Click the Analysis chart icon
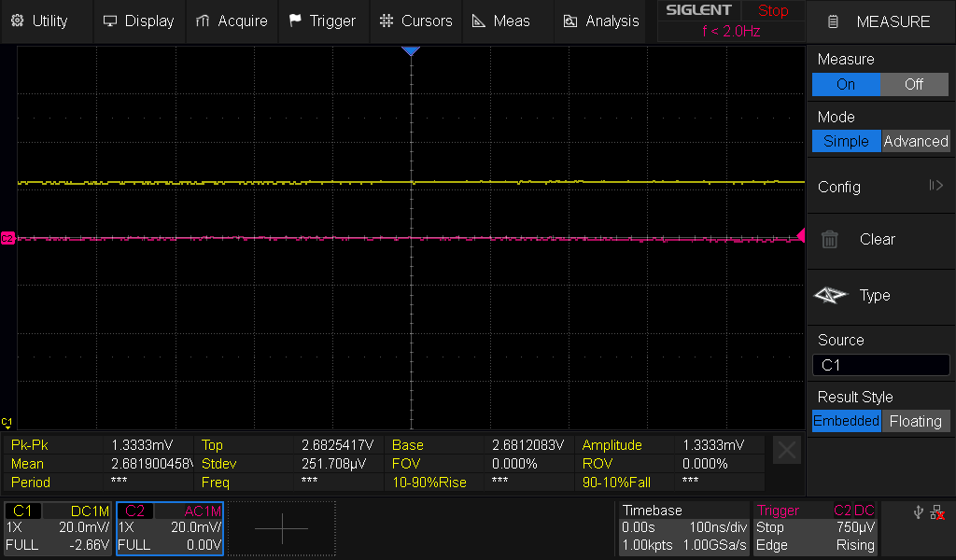956x560 pixels. (570, 21)
